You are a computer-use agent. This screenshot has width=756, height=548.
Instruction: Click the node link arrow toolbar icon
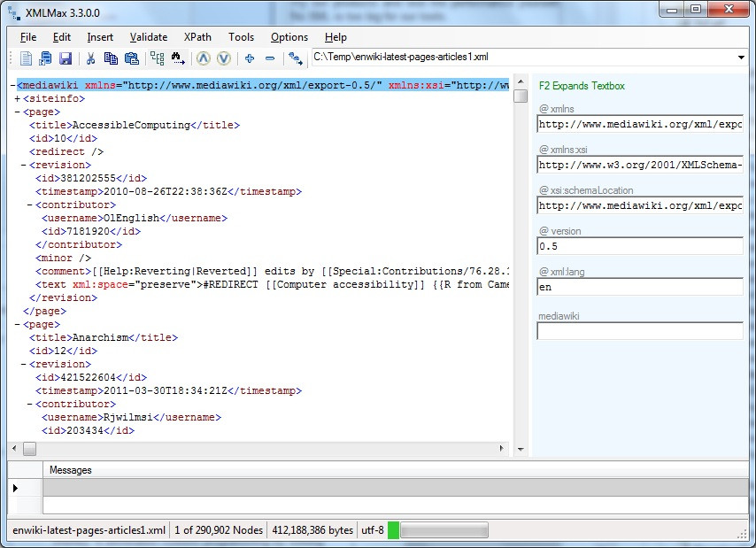tap(295, 58)
